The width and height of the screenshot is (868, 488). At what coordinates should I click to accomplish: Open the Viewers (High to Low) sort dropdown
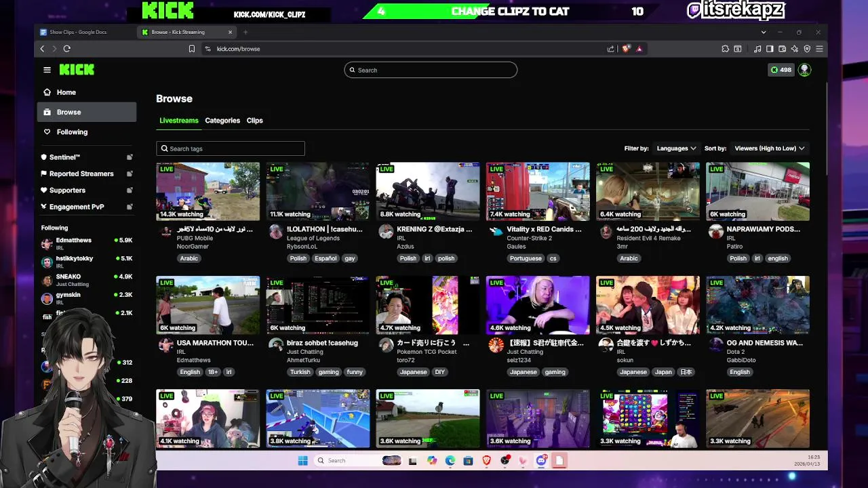tap(770, 148)
